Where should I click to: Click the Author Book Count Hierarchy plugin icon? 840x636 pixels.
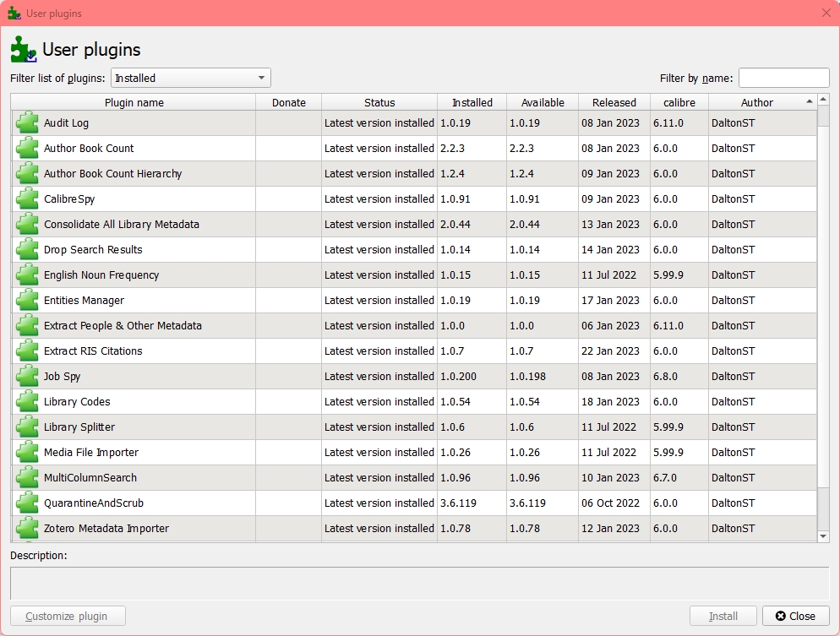27,173
